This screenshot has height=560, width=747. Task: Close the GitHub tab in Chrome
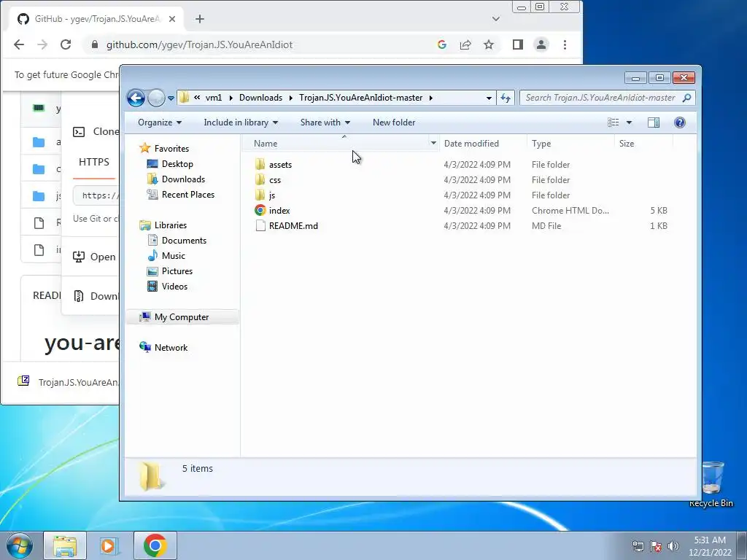pos(172,19)
